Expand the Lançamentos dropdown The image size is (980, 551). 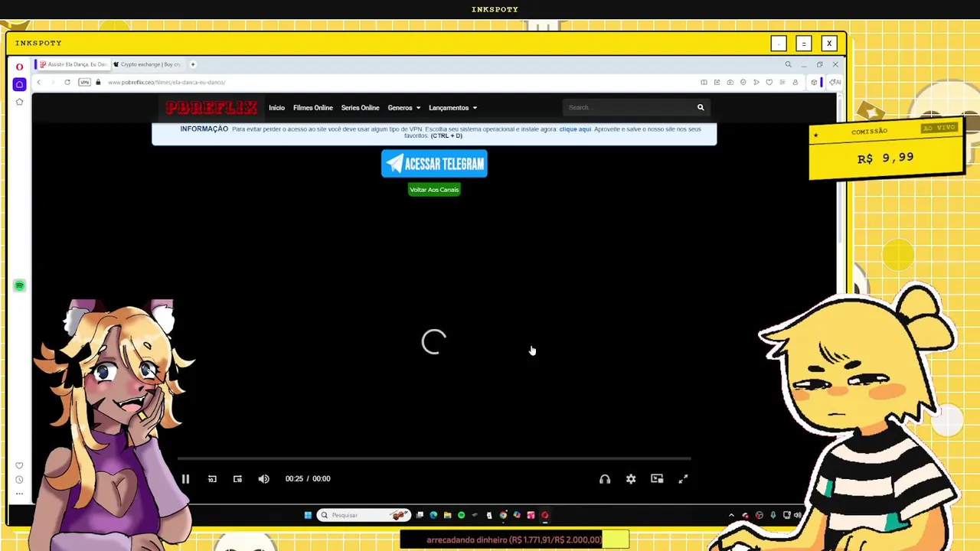tap(452, 108)
